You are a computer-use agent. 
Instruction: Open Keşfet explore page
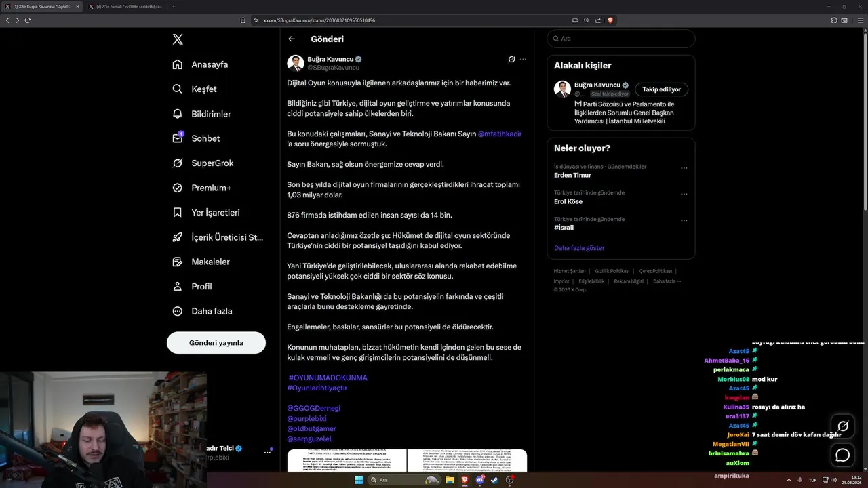click(x=195, y=89)
